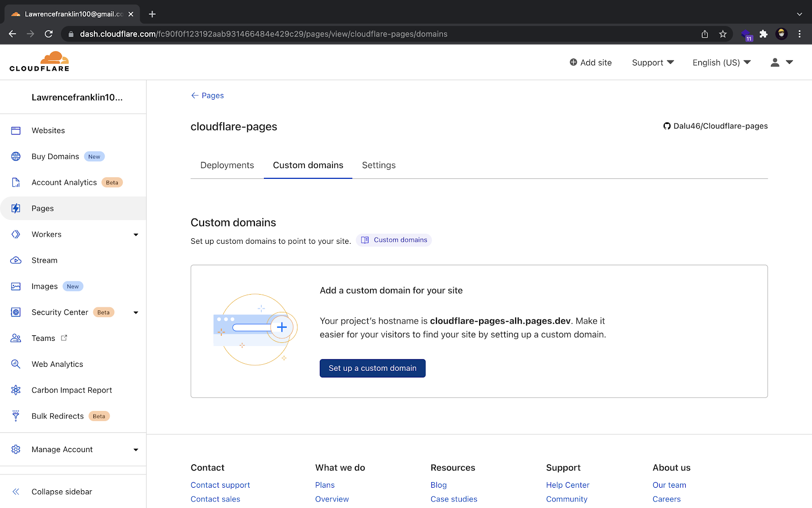Image resolution: width=812 pixels, height=508 pixels.
Task: Click the Carbon Impact Report icon
Action: [16, 390]
